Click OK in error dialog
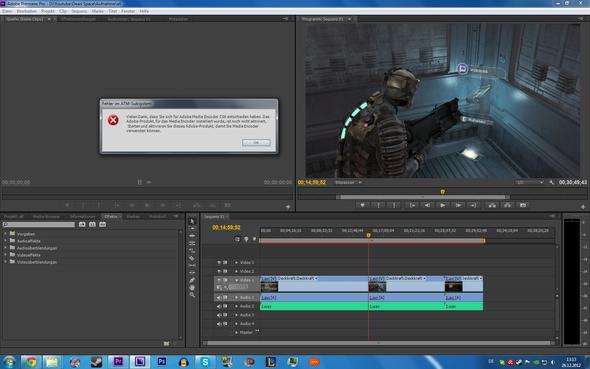Screen dimensions: 590x369 pos(256,143)
